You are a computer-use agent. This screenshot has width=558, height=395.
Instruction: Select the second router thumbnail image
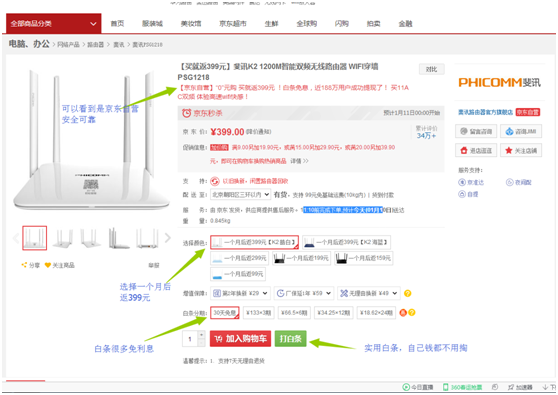pyautogui.click(x=63, y=238)
